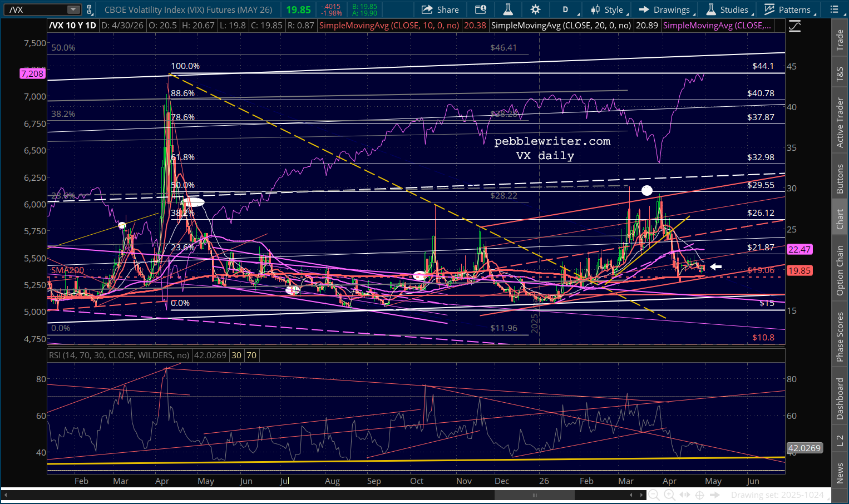The height and width of the screenshot is (504, 849).
Task: Open chart settings gear icon
Action: (x=535, y=9)
